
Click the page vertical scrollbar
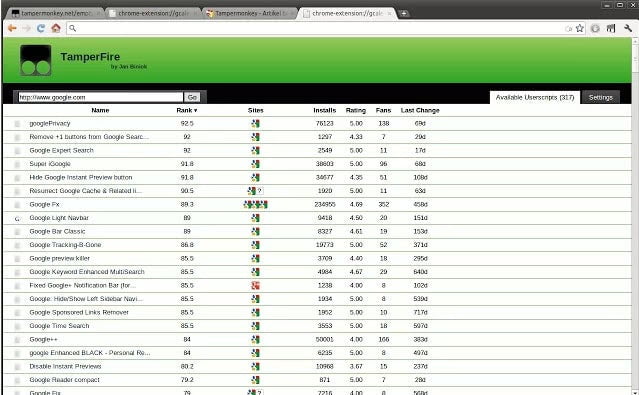[x=635, y=216]
